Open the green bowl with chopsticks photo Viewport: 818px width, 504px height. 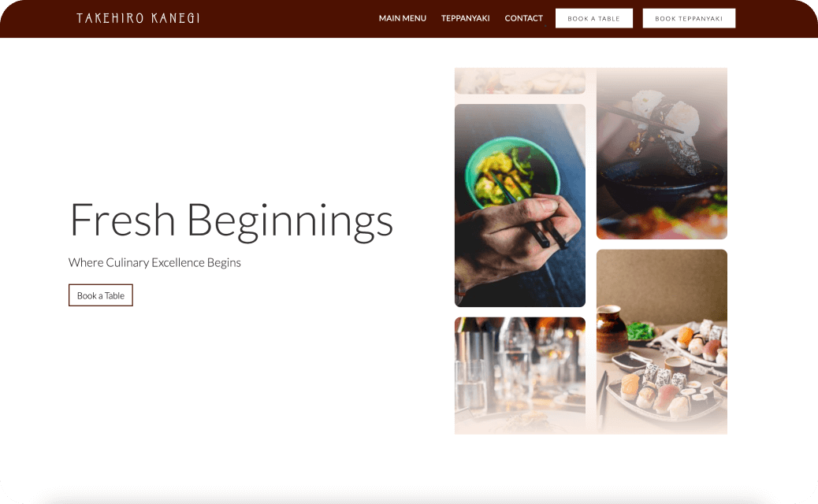tap(519, 206)
